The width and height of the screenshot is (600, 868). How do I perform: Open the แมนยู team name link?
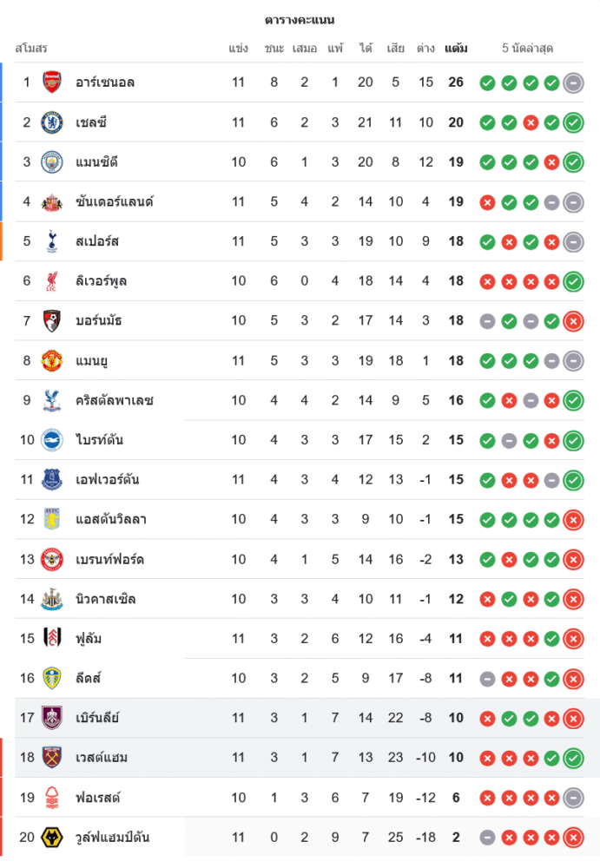92,361
